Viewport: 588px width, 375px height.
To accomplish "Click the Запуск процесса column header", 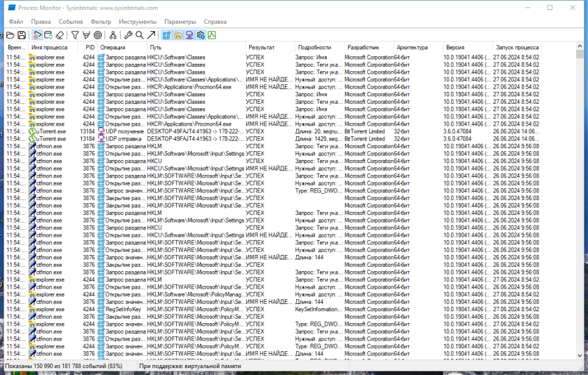I will 517,47.
